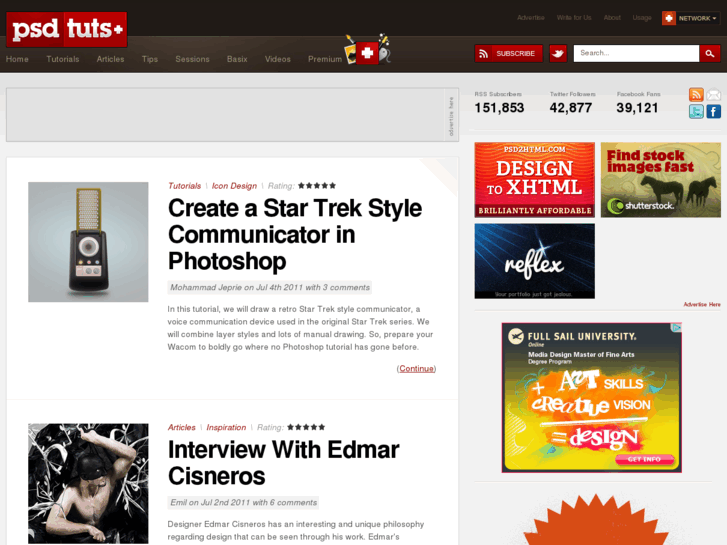The width and height of the screenshot is (727, 545).
Task: Open the Edmar Cisneros interview thumbnail
Action: [x=88, y=483]
